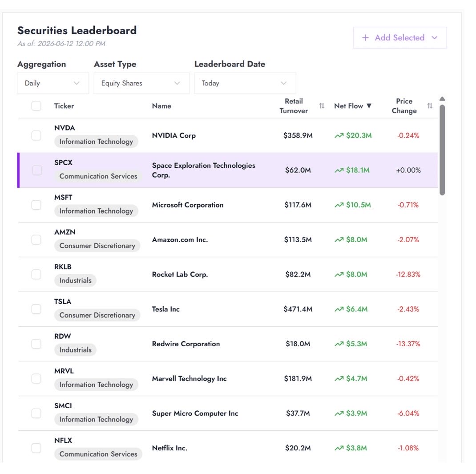The width and height of the screenshot is (476, 474).
Task: Open the Add Selected dropdown chevron
Action: point(435,38)
